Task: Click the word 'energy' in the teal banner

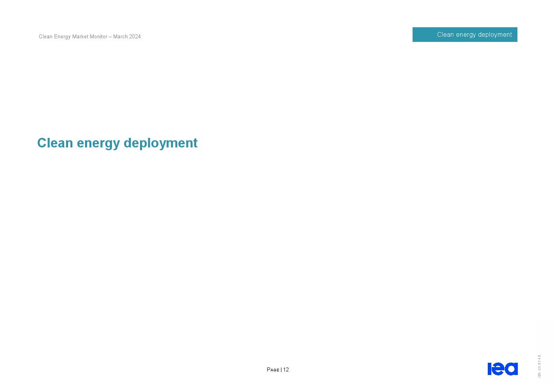Action: point(466,35)
